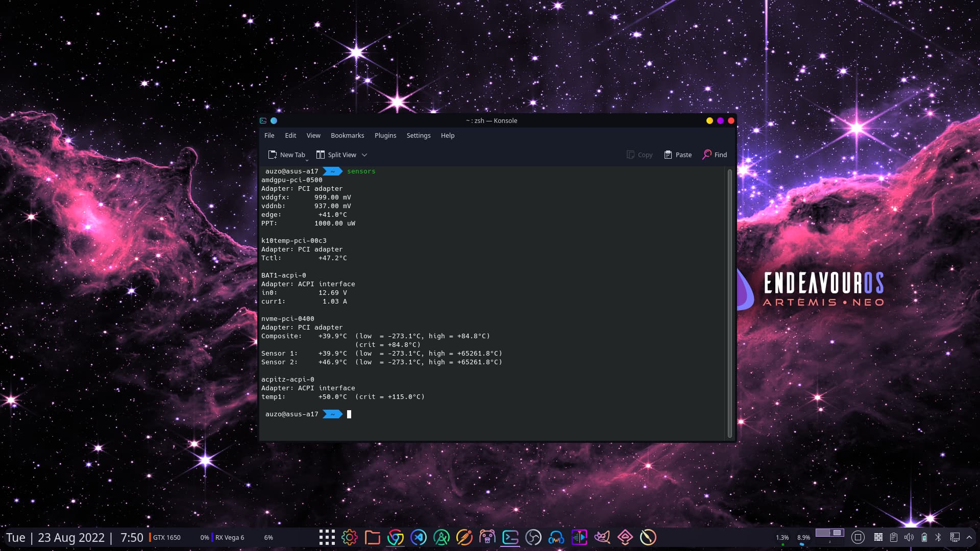
Task: Open GIMP from the taskbar
Action: [x=602, y=537]
